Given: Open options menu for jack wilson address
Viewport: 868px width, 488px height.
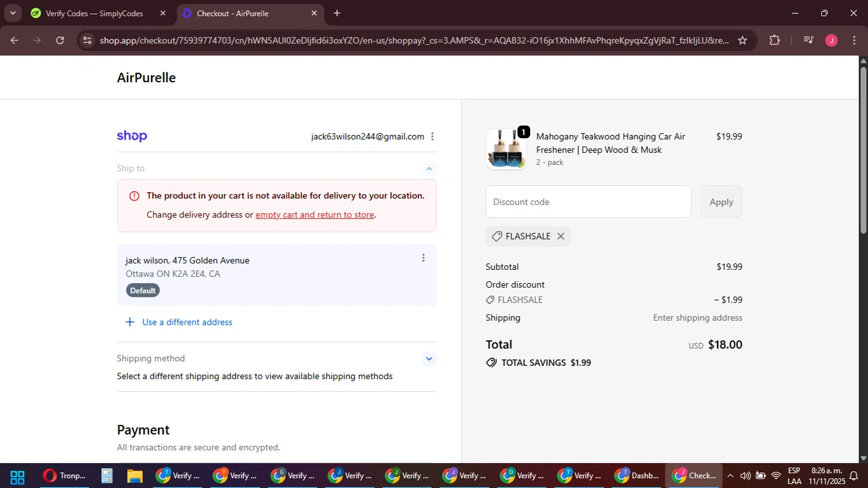Looking at the screenshot, I should click(423, 258).
